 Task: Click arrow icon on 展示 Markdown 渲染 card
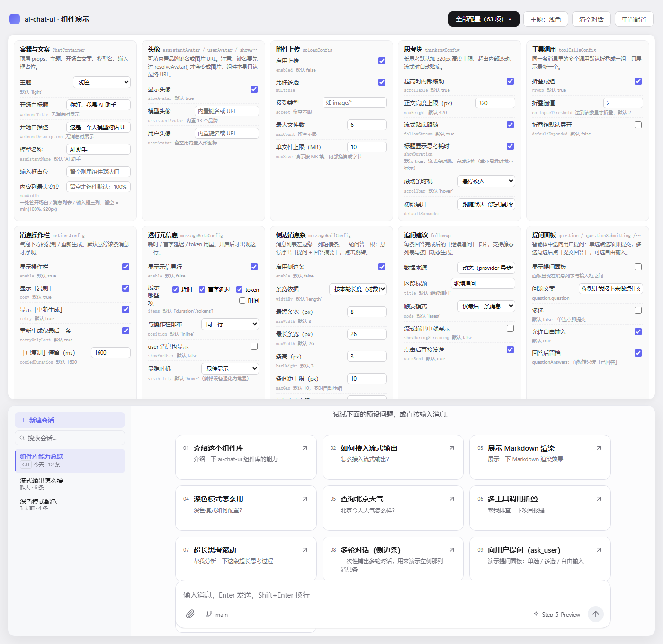tap(599, 448)
